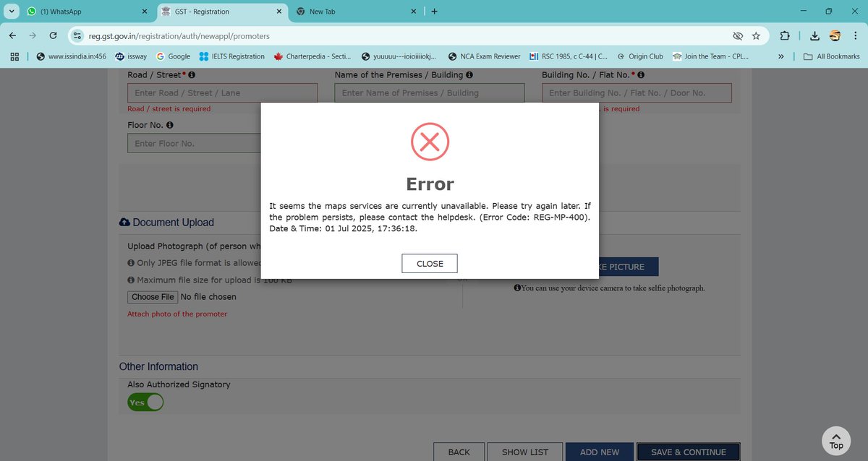Open the Extensions puzzle icon
The width and height of the screenshot is (868, 461).
[784, 35]
